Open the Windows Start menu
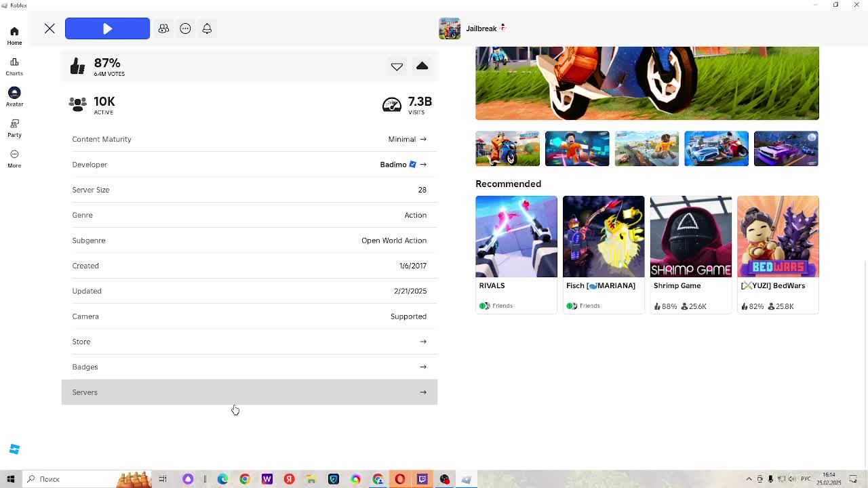 (11, 479)
